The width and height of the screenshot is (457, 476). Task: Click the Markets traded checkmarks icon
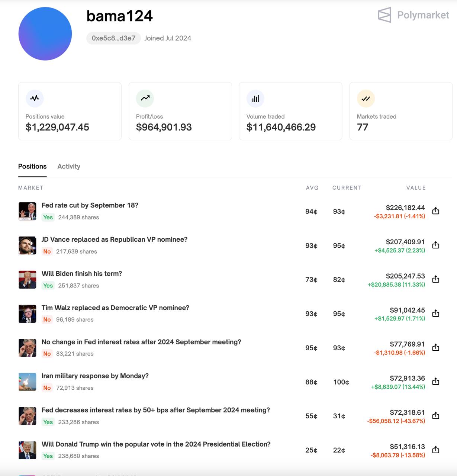click(366, 98)
